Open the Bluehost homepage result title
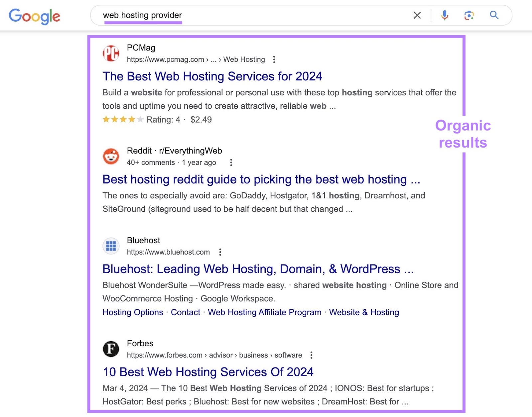This screenshot has width=532, height=417. 258,269
